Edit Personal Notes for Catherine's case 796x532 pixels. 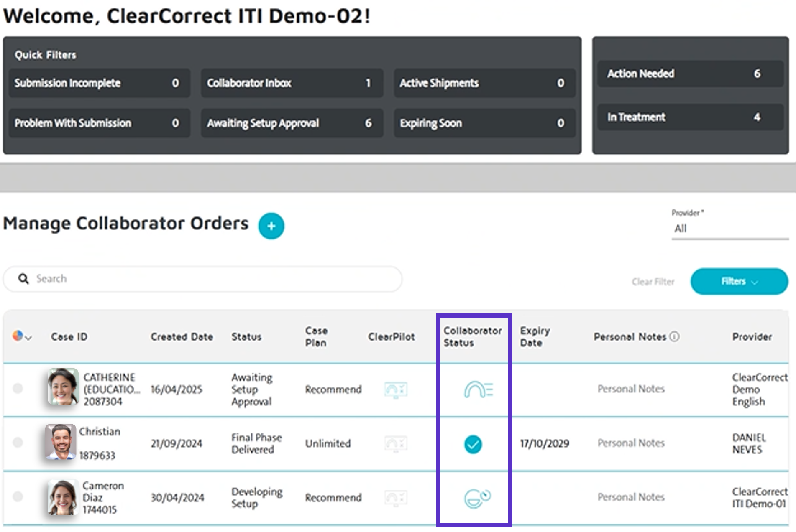(631, 389)
